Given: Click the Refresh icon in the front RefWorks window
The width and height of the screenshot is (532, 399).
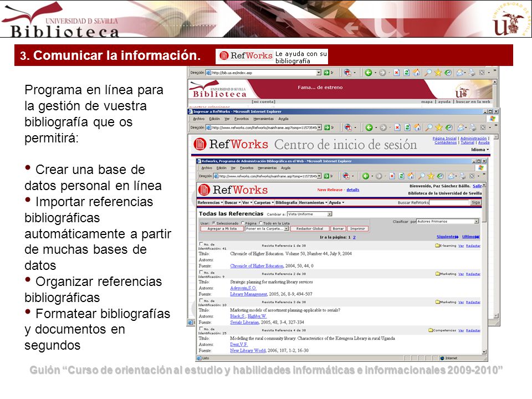Looking at the screenshot, I should tap(401, 176).
